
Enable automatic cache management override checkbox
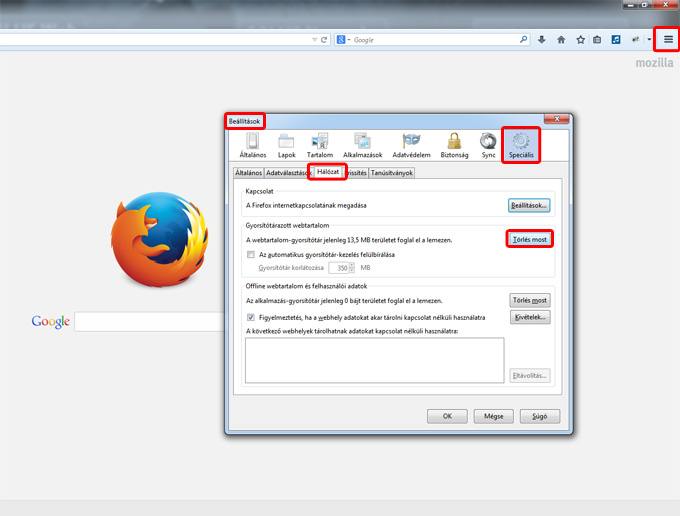(251, 255)
